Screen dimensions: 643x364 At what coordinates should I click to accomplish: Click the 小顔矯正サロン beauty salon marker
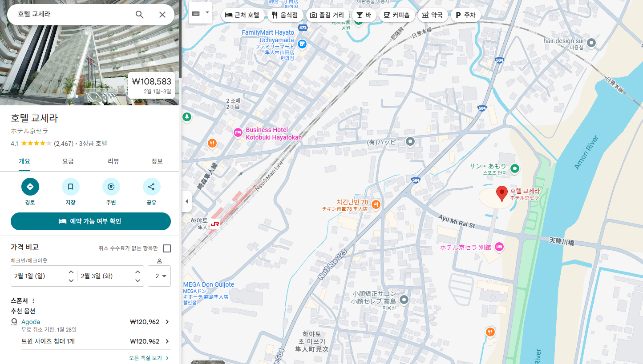pos(404,300)
